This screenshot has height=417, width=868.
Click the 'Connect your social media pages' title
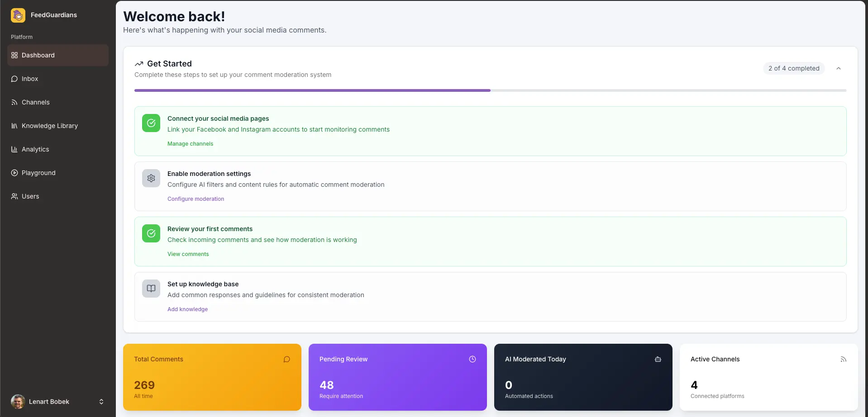218,118
